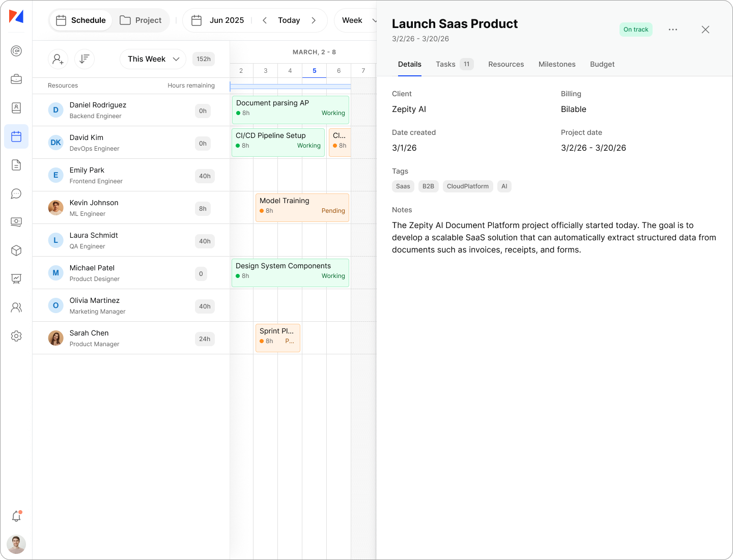Select day 5 in the timeline header
This screenshot has height=560, width=733.
(314, 71)
